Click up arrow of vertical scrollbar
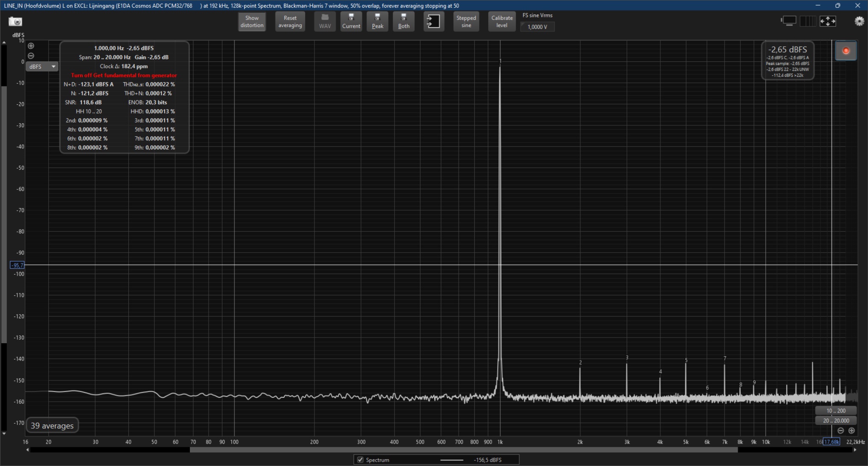Screen dimensions: 868x466 pyautogui.click(x=4, y=42)
